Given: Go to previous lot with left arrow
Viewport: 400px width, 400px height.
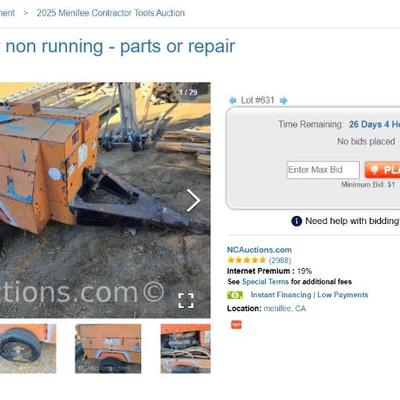Looking at the screenshot, I should pos(232,100).
